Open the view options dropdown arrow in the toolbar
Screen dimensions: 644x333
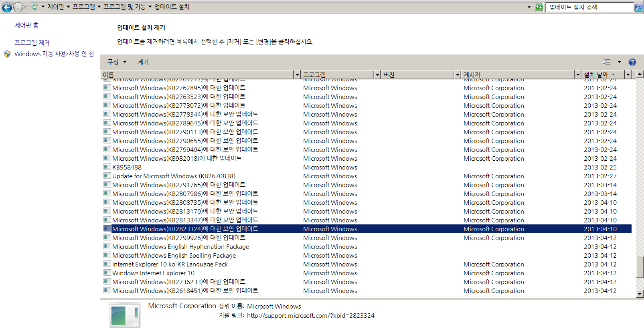619,62
